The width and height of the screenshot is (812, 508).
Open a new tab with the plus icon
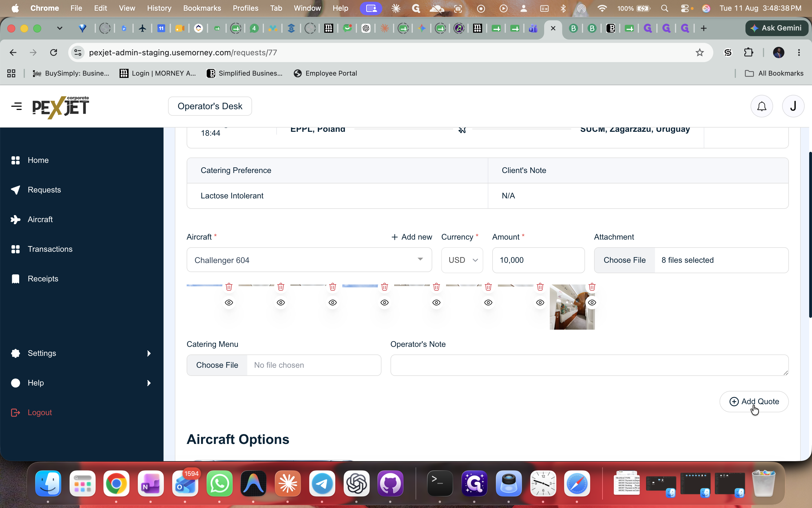pos(704,28)
